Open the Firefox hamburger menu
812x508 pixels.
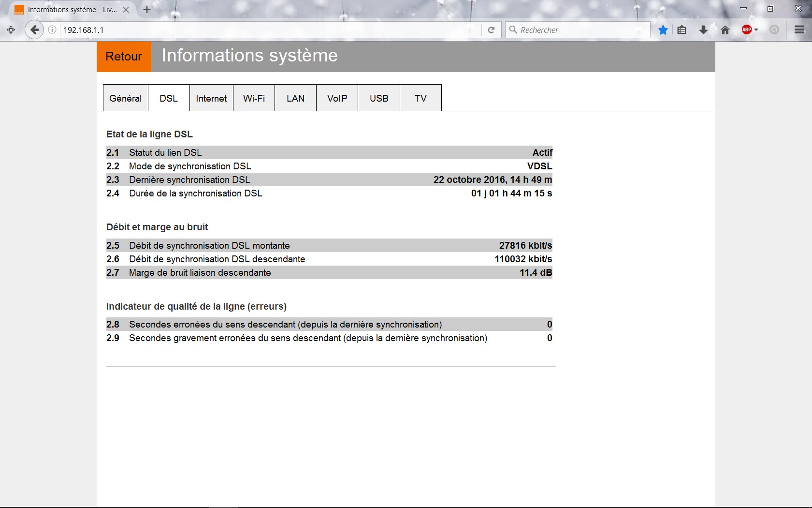(x=799, y=30)
